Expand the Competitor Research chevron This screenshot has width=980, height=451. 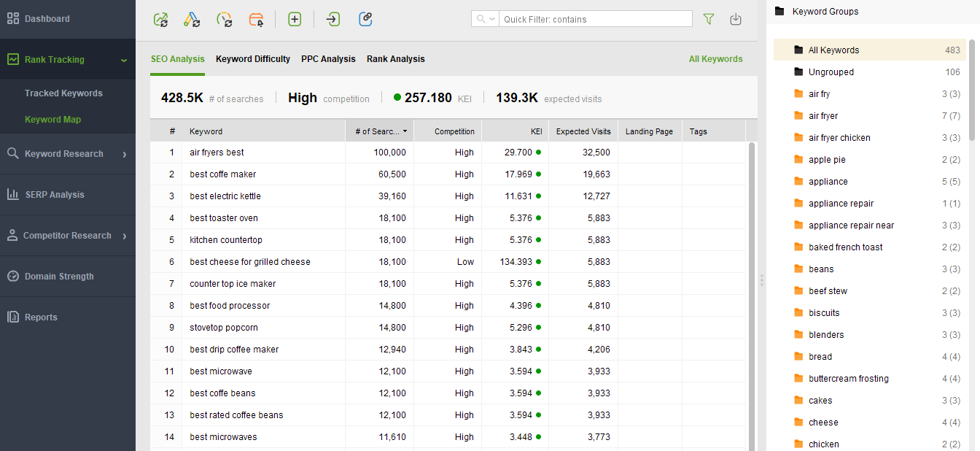(125, 236)
